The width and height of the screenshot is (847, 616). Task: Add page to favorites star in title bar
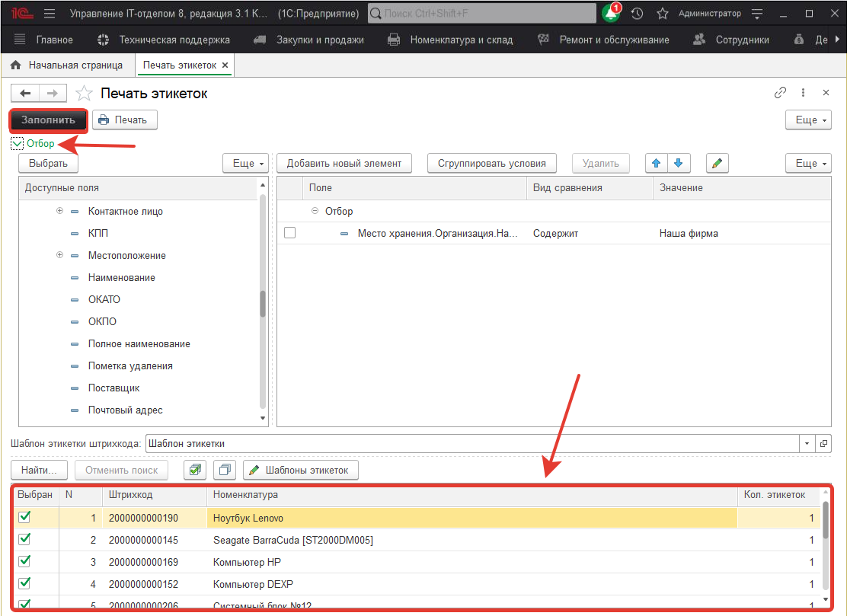663,14
